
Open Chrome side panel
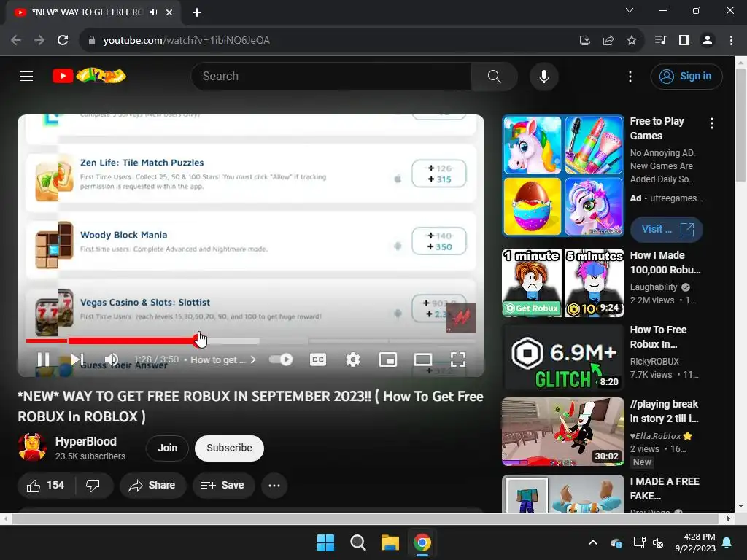684,41
